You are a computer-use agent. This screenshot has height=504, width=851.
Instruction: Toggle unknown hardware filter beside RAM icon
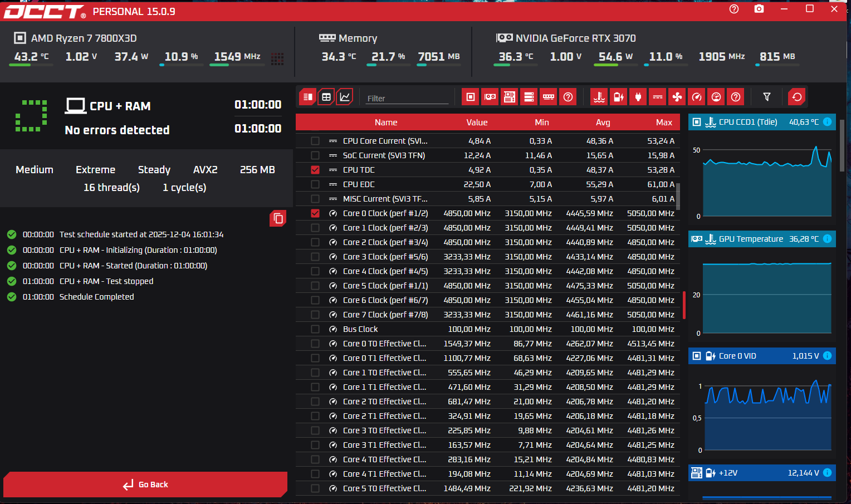click(x=568, y=97)
